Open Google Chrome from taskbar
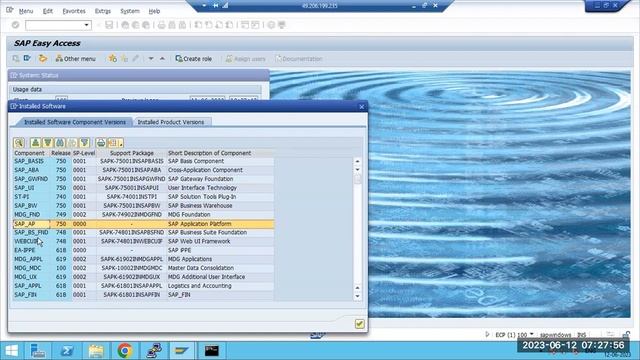This screenshot has height=360, width=640. (125, 351)
